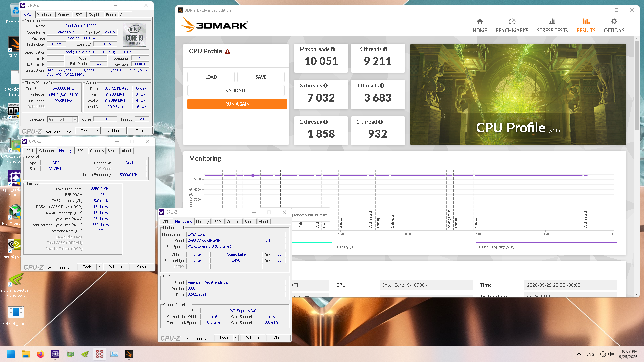The height and width of the screenshot is (362, 644).
Task: Open the NVIDIA taskbar icon
Action: click(85, 354)
